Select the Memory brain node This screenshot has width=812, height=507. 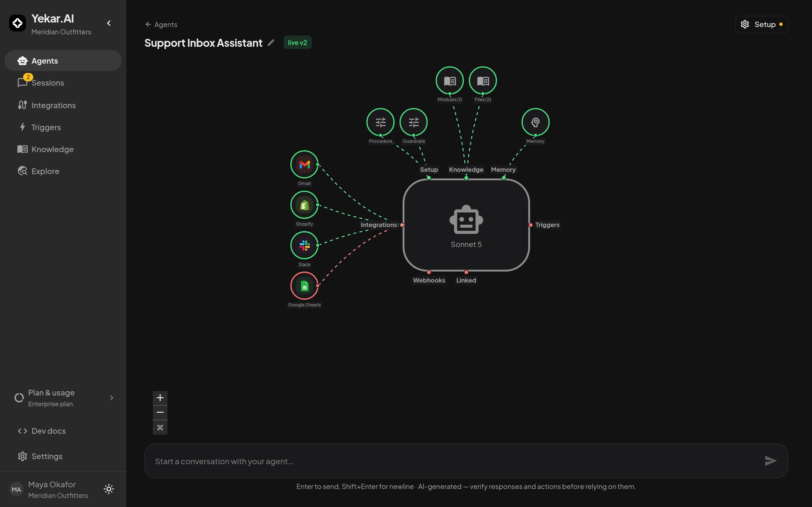535,122
